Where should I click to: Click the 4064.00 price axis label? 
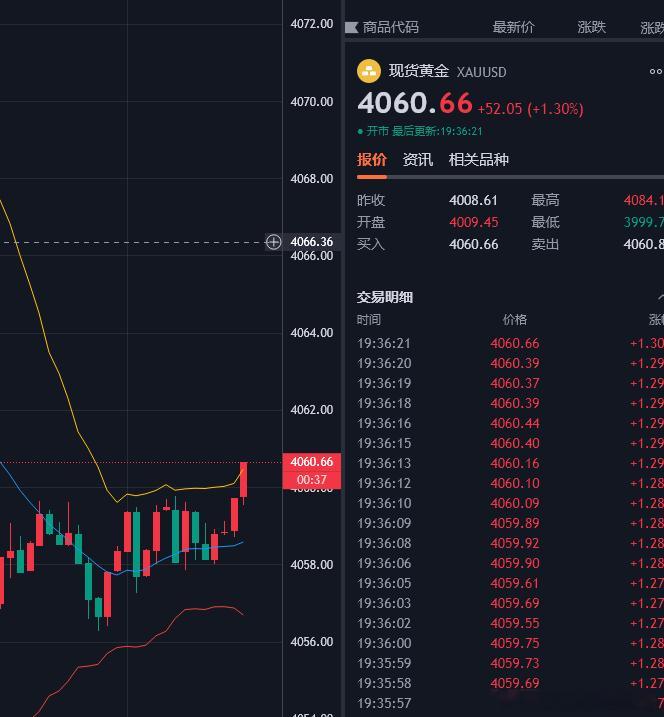point(312,333)
